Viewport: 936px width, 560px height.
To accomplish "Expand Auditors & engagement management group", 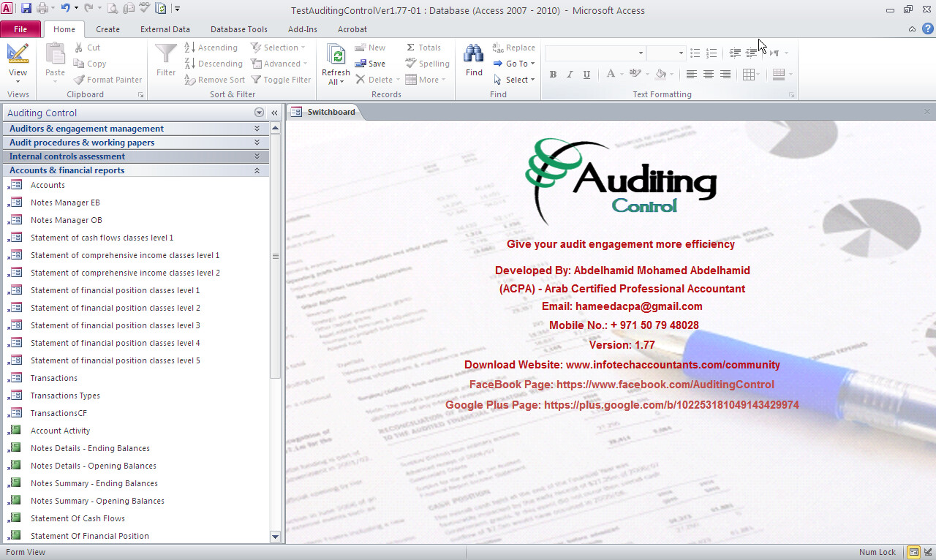I will [x=257, y=129].
